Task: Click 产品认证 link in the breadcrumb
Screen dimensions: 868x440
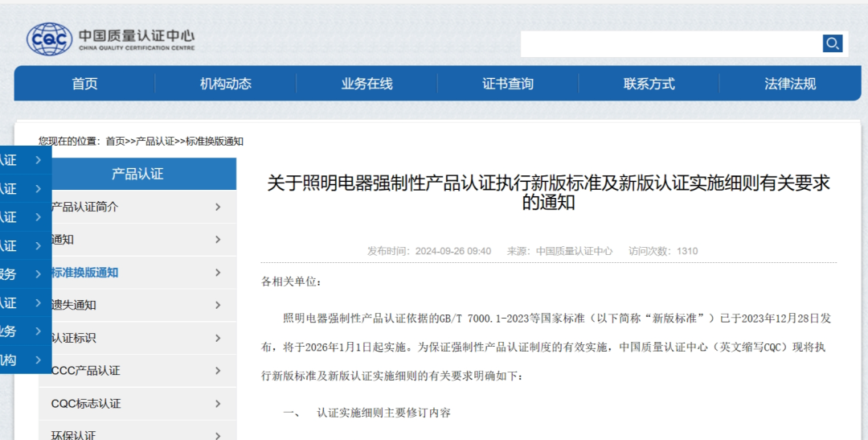Action: (x=155, y=142)
